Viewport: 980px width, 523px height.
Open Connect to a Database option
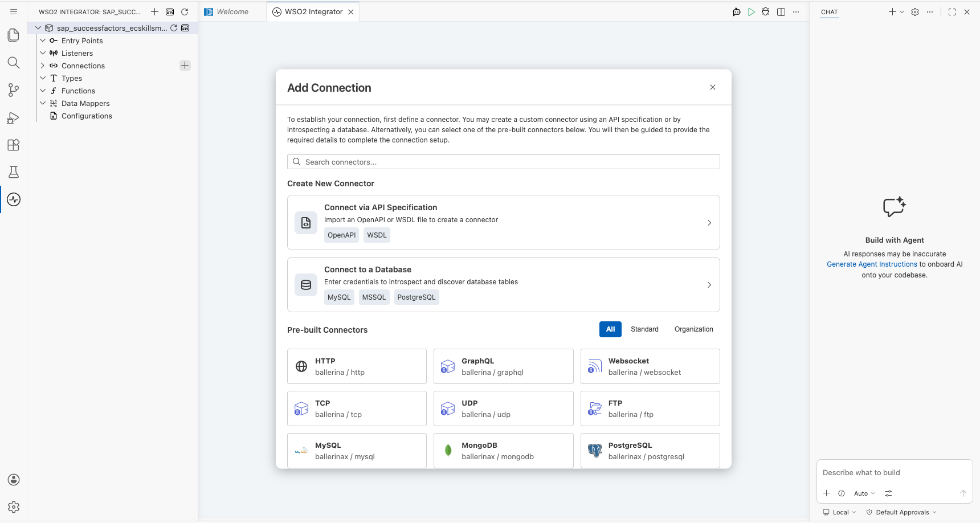tap(504, 285)
